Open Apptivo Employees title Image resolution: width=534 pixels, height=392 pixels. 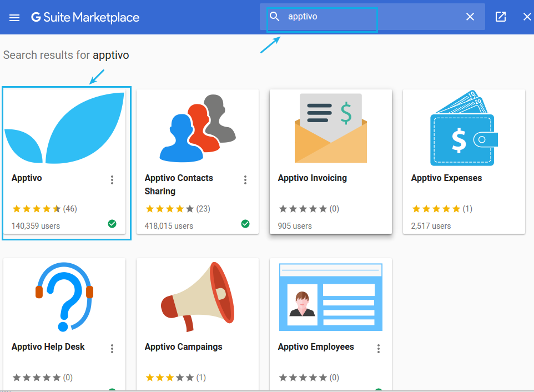[316, 346]
